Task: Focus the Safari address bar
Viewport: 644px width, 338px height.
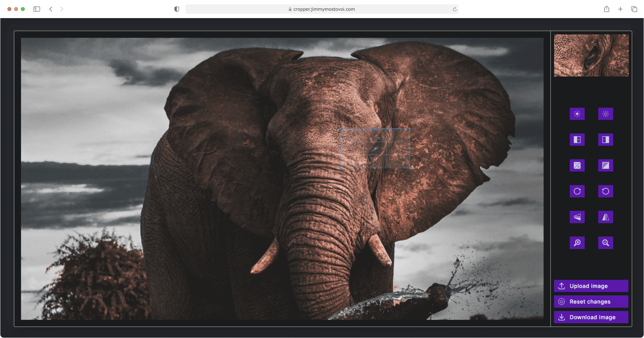Action: pos(322,9)
